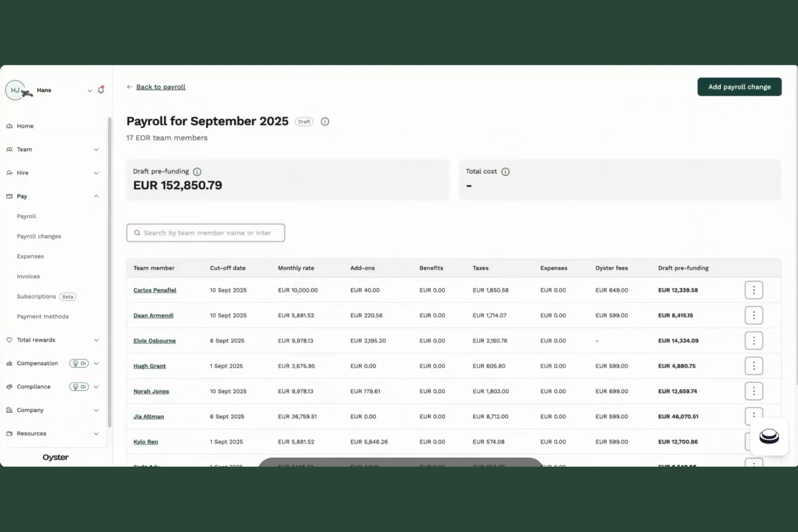
Task: Click the Compliance OI badge
Action: [x=79, y=387]
